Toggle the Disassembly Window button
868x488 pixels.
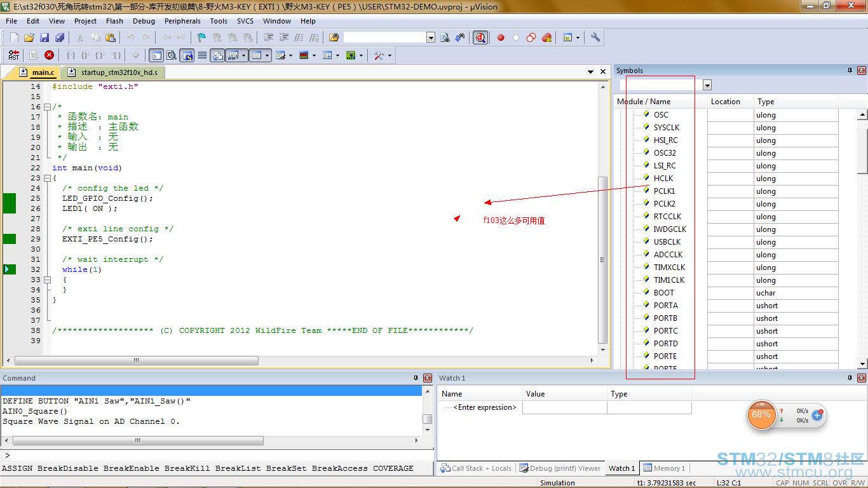tap(171, 55)
